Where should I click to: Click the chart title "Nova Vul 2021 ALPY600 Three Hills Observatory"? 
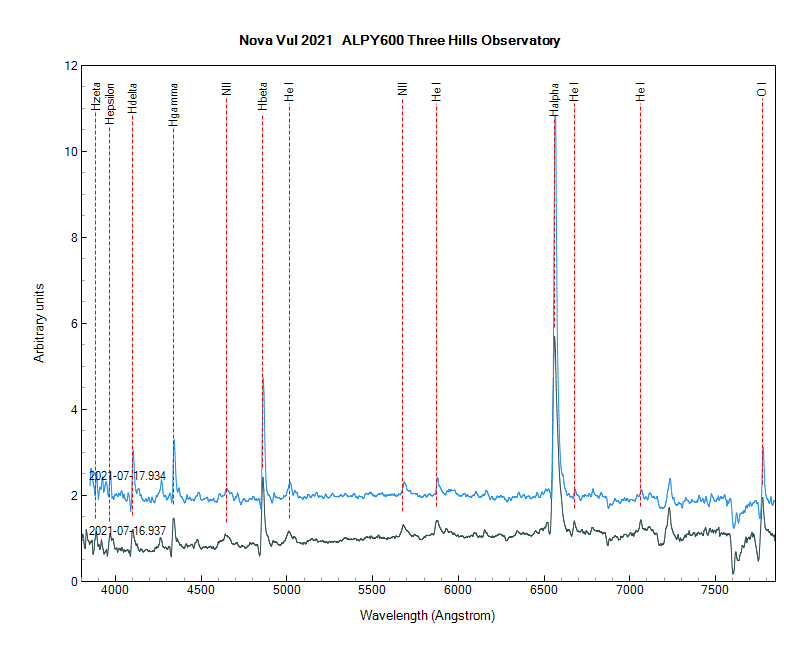coord(399,40)
